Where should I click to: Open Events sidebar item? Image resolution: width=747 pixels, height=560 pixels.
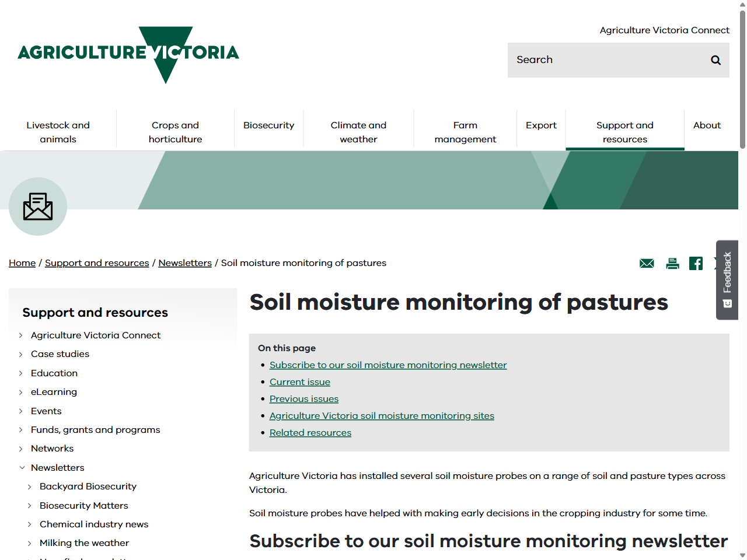tap(46, 411)
